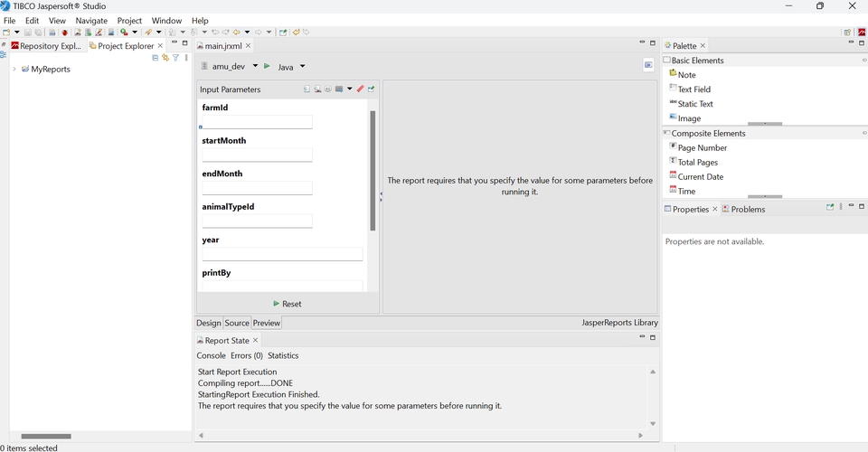Open dropdown arrow next to rocket icon

pos(158,32)
